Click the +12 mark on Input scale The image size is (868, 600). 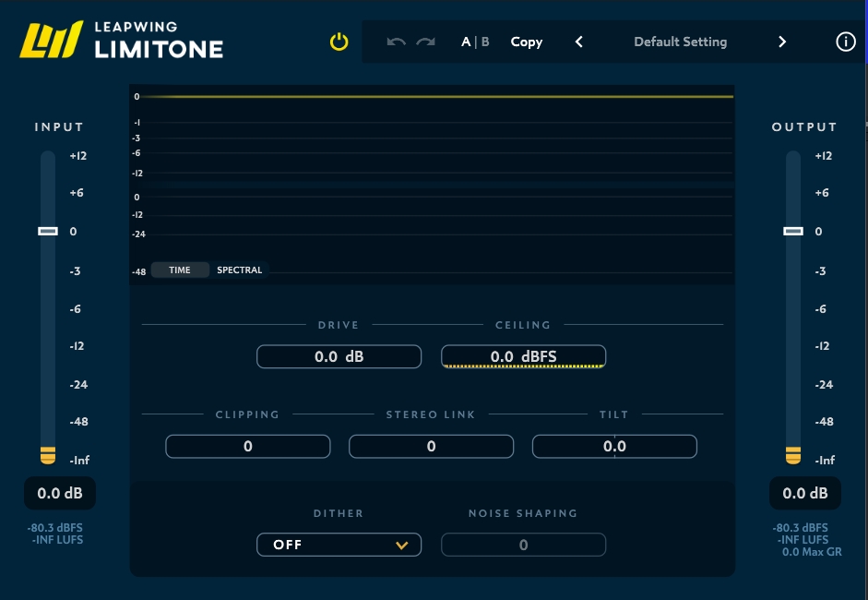tap(78, 156)
